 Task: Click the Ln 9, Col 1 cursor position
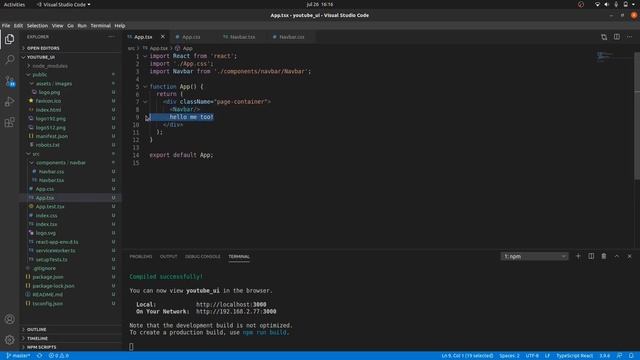tap(467, 356)
